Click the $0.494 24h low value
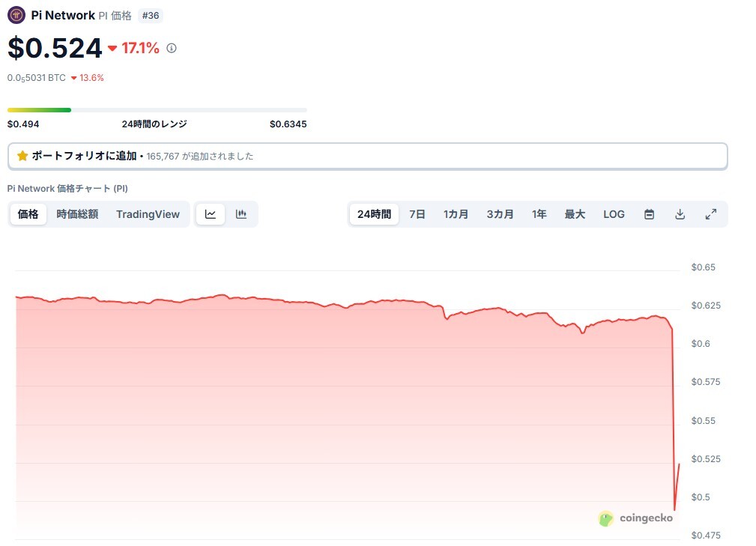 (x=23, y=124)
